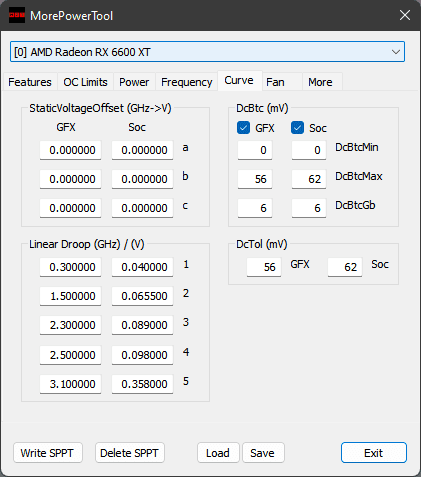Image resolution: width=421 pixels, height=477 pixels.
Task: Click the DcBtcMin label text
Action: pos(357,147)
